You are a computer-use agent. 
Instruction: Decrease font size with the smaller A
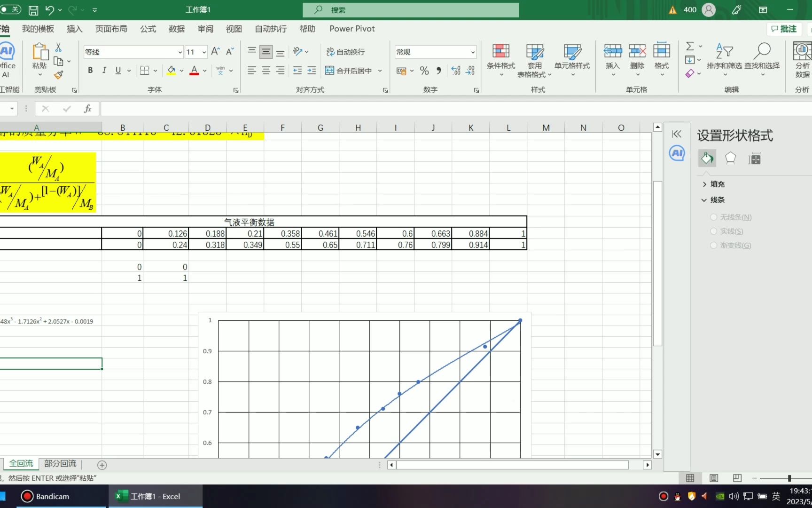coord(230,51)
